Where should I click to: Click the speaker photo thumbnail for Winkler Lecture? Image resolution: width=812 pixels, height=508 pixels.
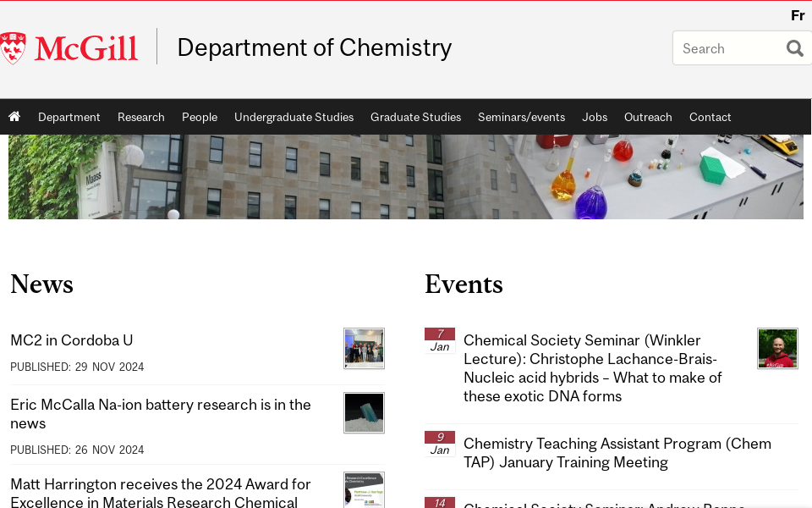click(777, 348)
